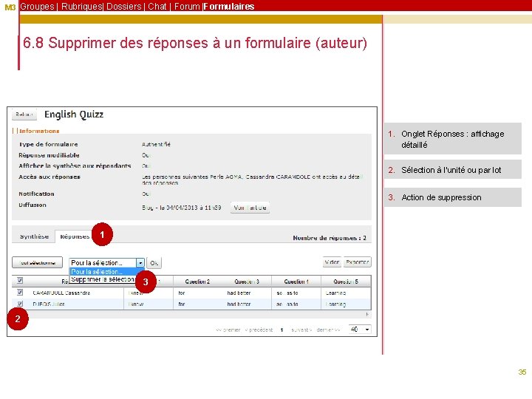Open the Forum menu item
The image size is (532, 399).
tap(187, 7)
